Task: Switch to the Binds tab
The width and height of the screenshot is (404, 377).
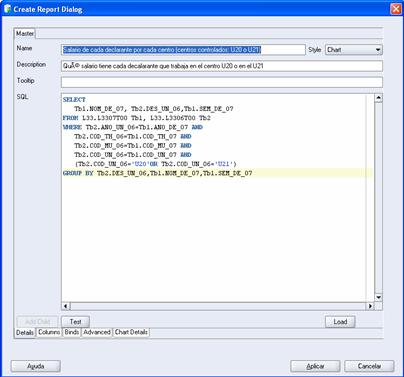Action: [72, 332]
